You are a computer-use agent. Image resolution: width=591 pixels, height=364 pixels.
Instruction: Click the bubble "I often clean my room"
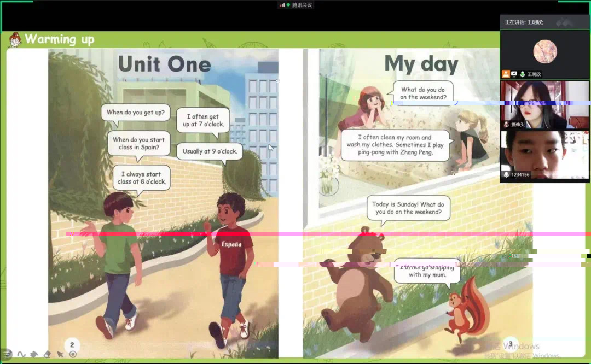click(x=395, y=145)
